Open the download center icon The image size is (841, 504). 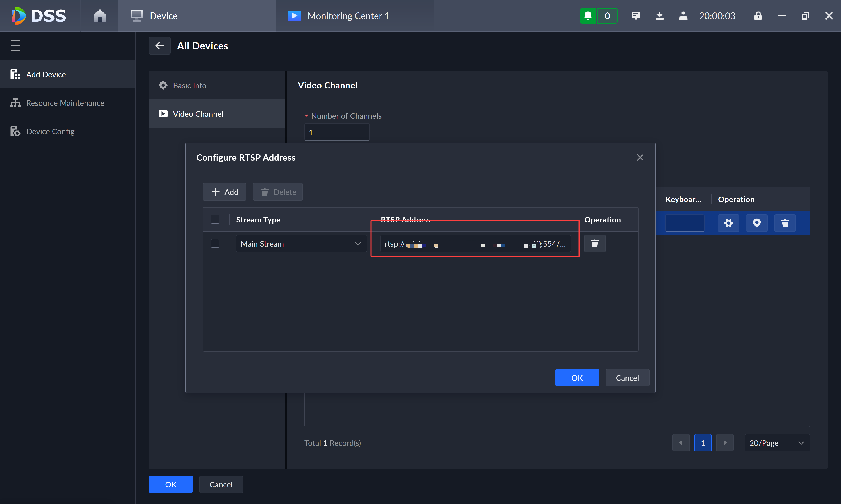659,16
